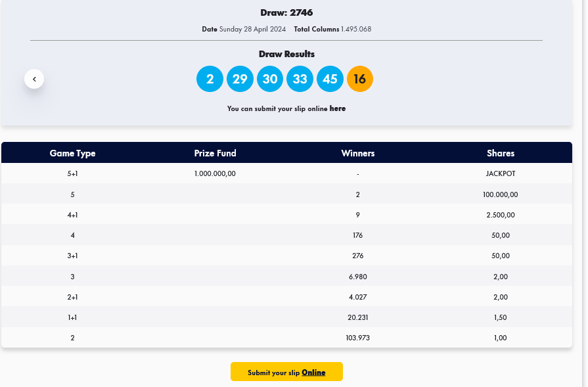Click the Game Type column header
Viewport: 588px width, 387px height.
(x=72, y=153)
